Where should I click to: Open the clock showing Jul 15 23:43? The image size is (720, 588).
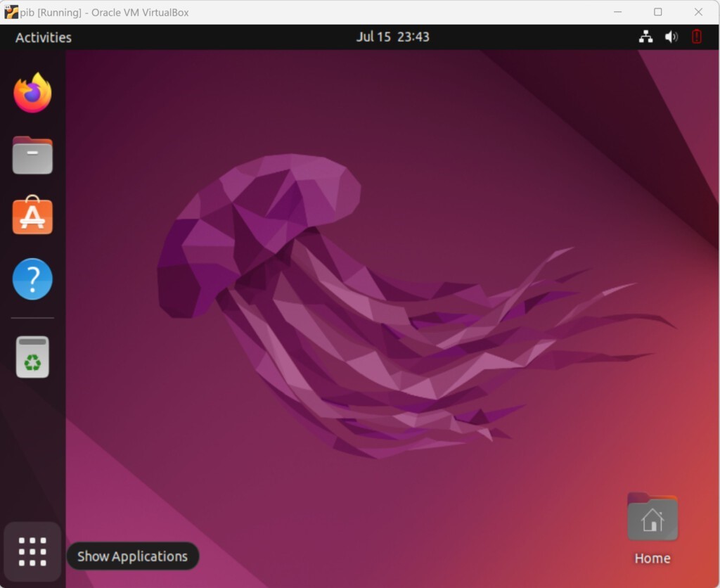tap(392, 37)
